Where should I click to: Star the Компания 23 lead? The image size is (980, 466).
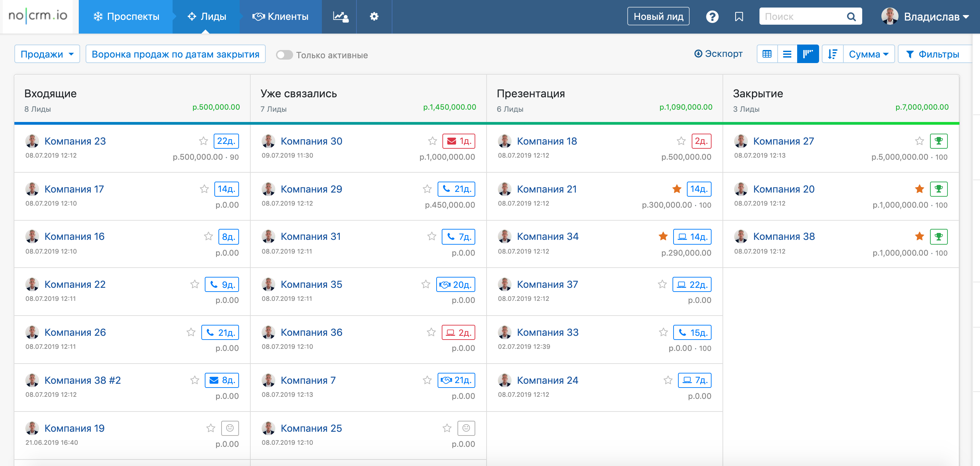click(203, 141)
